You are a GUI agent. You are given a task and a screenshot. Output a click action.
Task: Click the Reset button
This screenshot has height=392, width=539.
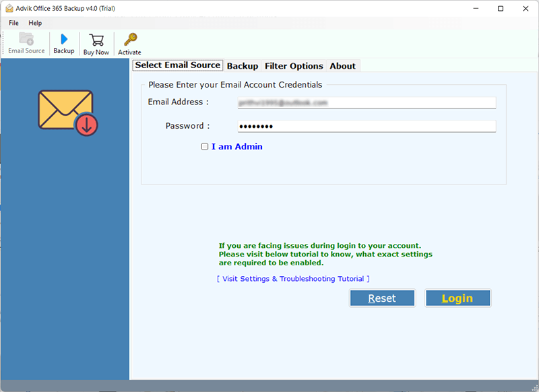pyautogui.click(x=382, y=298)
